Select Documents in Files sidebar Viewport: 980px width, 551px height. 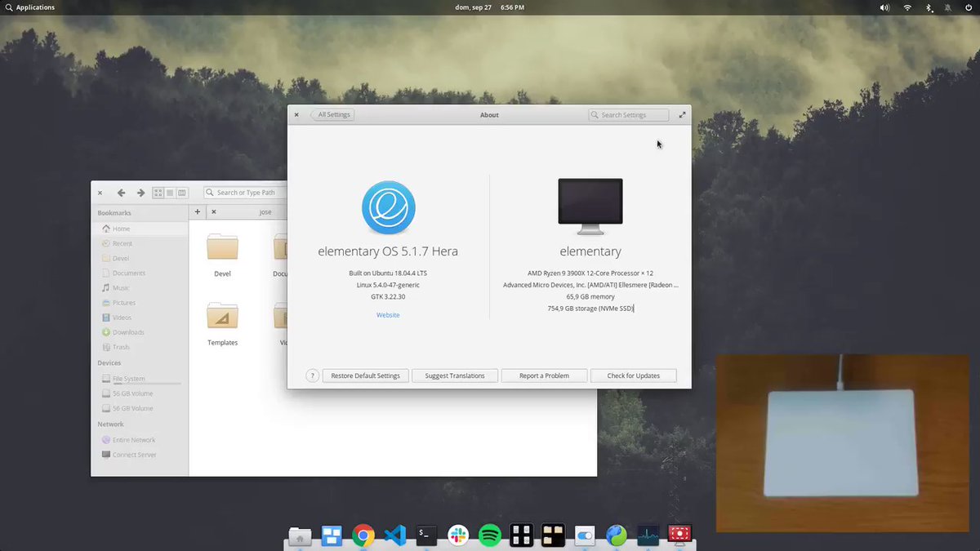coord(140,273)
